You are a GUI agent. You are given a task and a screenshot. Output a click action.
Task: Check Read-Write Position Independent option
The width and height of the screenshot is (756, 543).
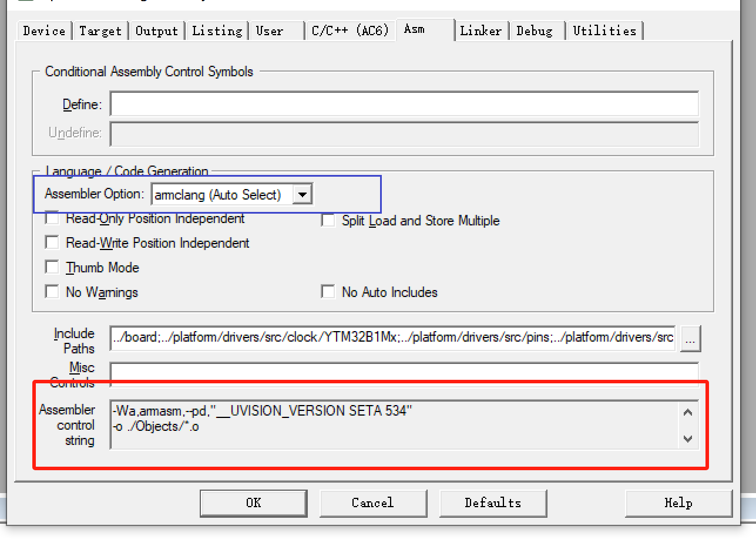tap(53, 242)
